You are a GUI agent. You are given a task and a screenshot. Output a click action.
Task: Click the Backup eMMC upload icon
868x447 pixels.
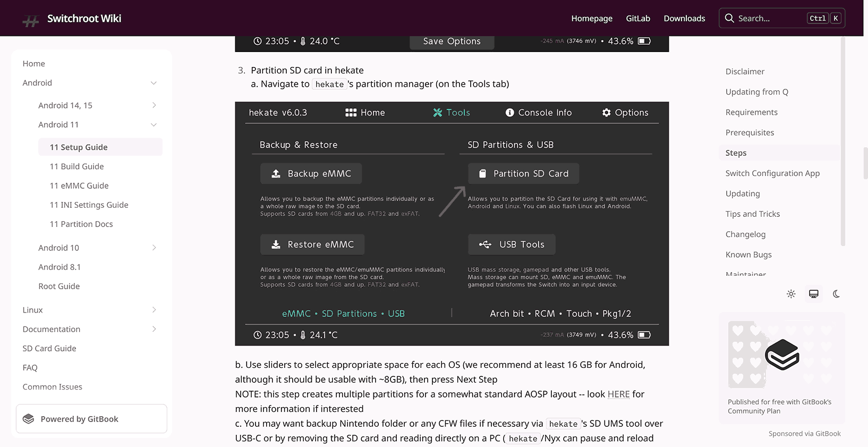coord(276,174)
